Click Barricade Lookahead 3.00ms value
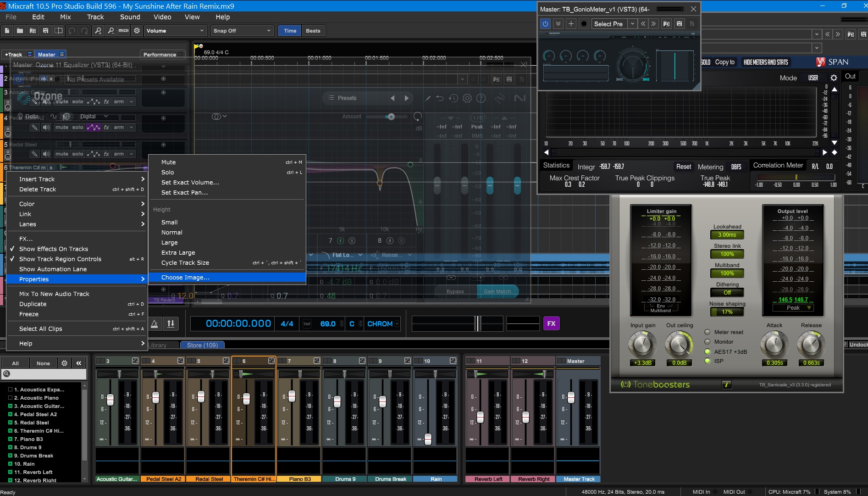This screenshot has height=496, width=868. tap(727, 235)
